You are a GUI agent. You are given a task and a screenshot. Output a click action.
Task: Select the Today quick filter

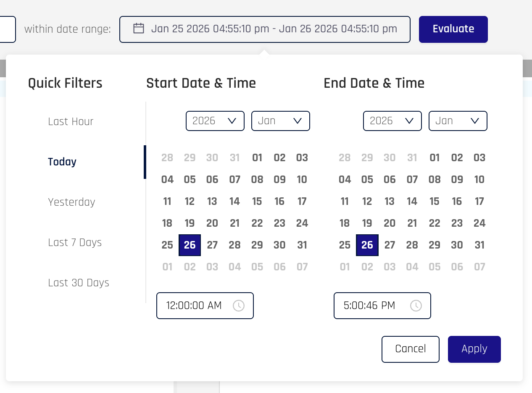(62, 162)
